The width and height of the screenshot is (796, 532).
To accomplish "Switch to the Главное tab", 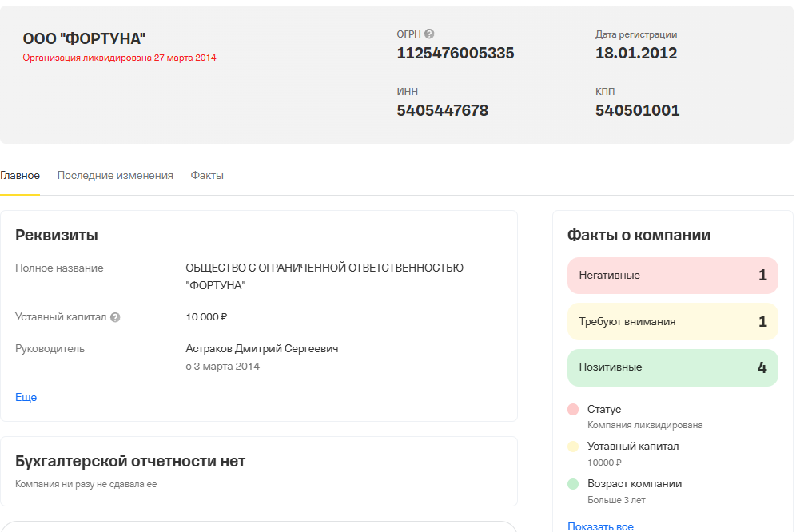I will 20,175.
